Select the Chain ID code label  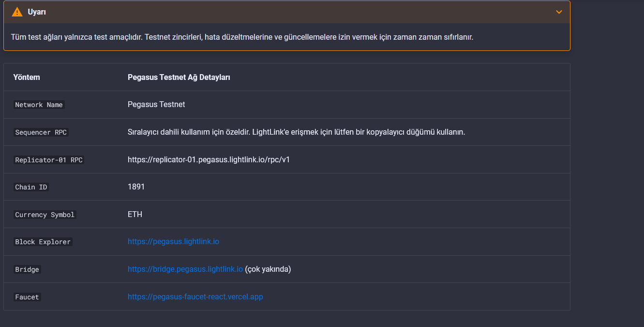click(x=31, y=187)
